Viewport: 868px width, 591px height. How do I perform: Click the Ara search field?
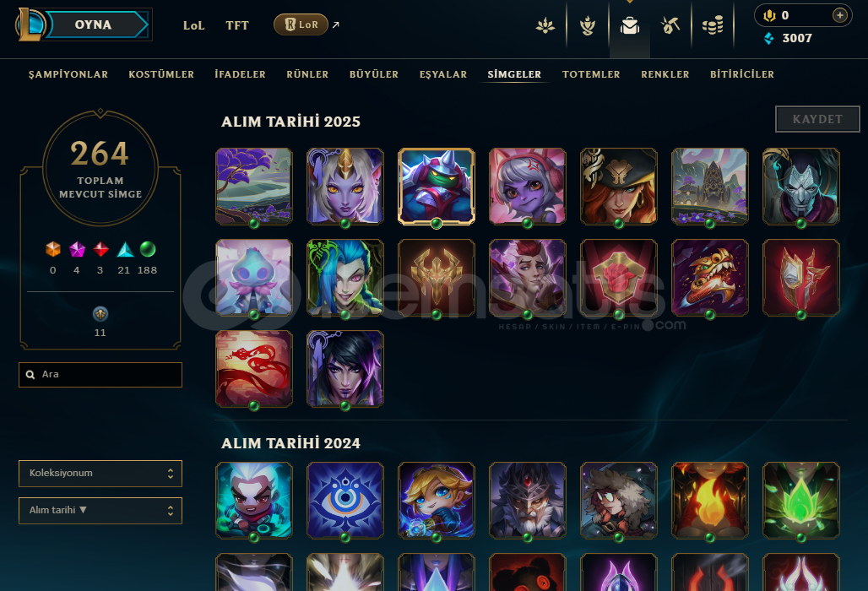click(100, 375)
